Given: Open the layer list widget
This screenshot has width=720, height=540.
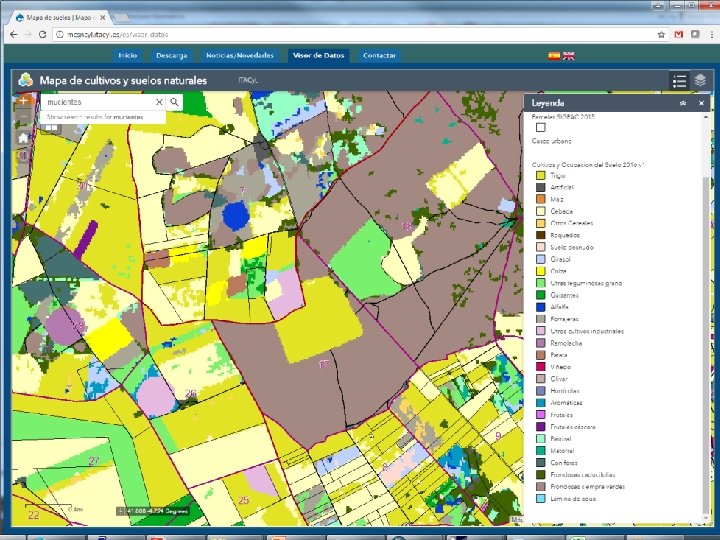Looking at the screenshot, I should coord(701,81).
